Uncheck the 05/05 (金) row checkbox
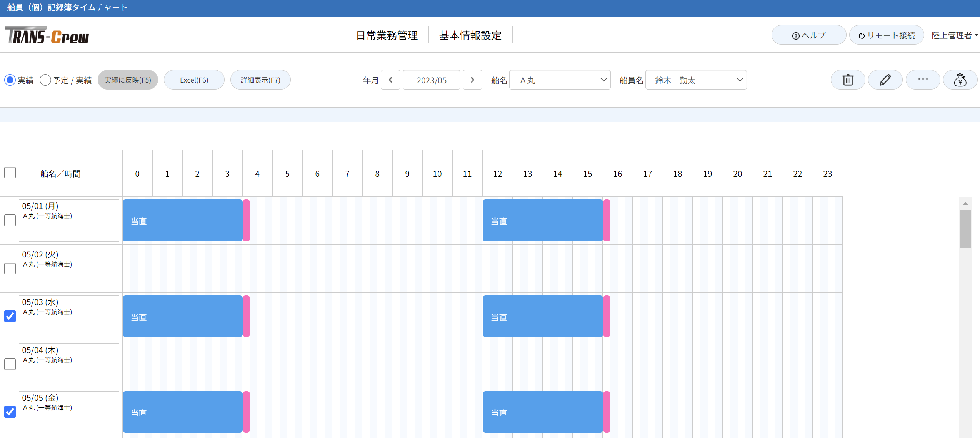Viewport: 980px width, 438px height. (x=10, y=412)
